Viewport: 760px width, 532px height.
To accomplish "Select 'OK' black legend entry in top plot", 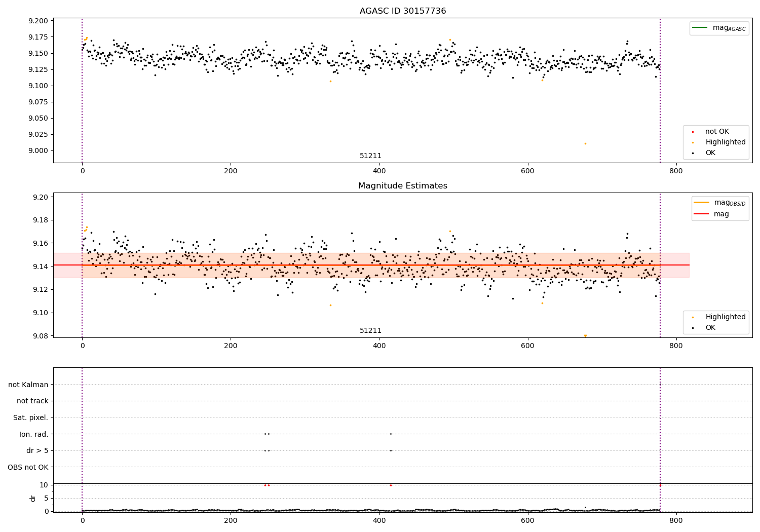I will (x=710, y=153).
